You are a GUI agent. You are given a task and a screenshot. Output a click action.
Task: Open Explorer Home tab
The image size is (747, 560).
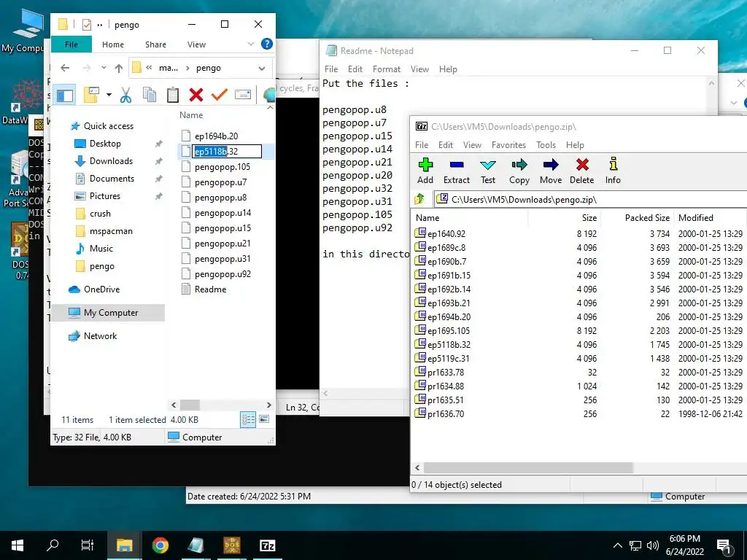click(x=113, y=44)
